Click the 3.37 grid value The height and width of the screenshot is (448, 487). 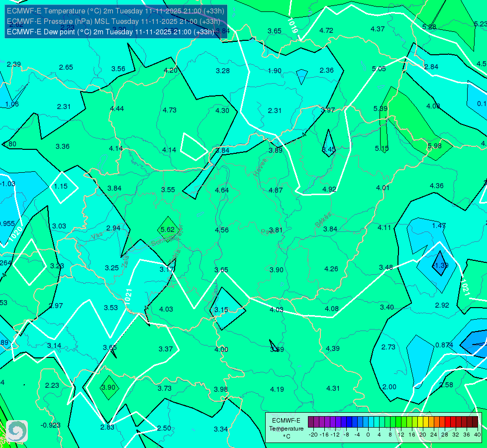click(166, 349)
